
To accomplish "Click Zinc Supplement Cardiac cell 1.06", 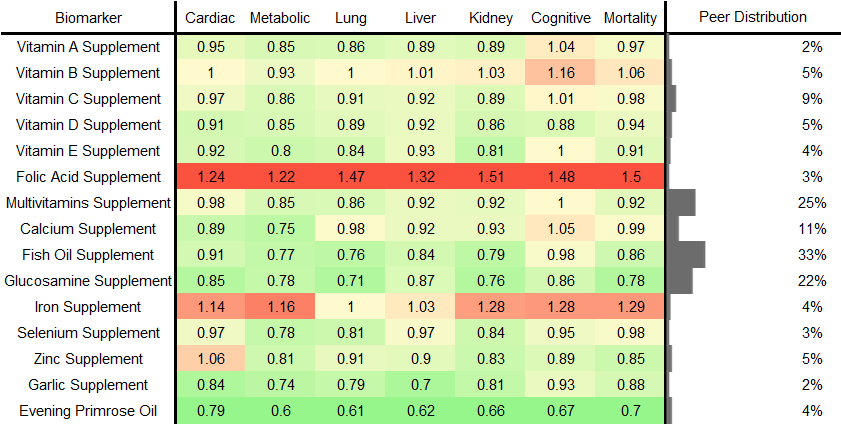I will (209, 359).
